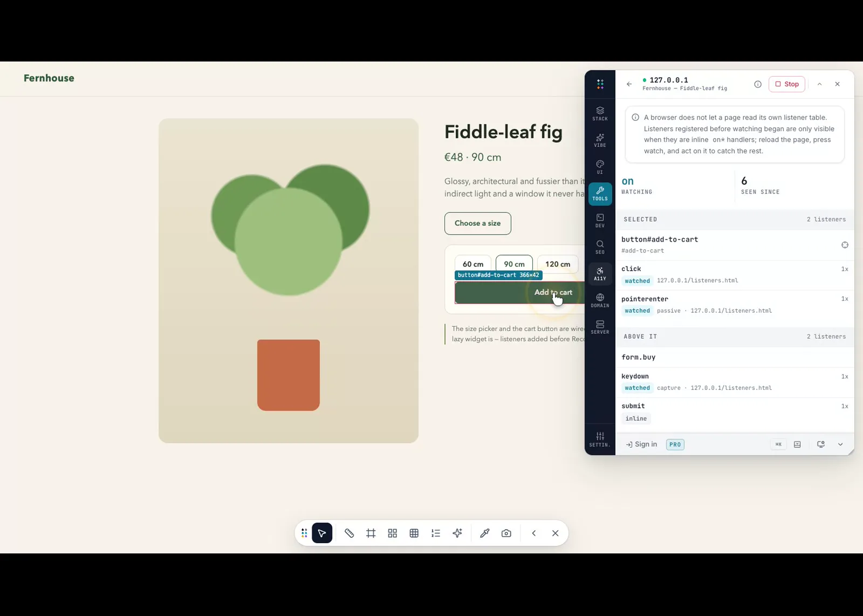Stop watching listeners

click(787, 84)
